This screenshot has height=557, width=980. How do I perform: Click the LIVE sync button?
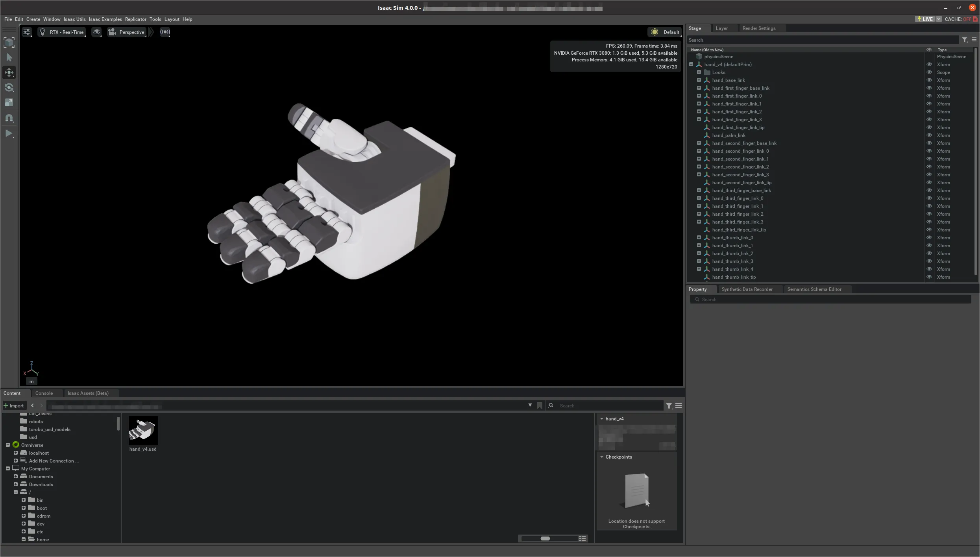coord(925,19)
